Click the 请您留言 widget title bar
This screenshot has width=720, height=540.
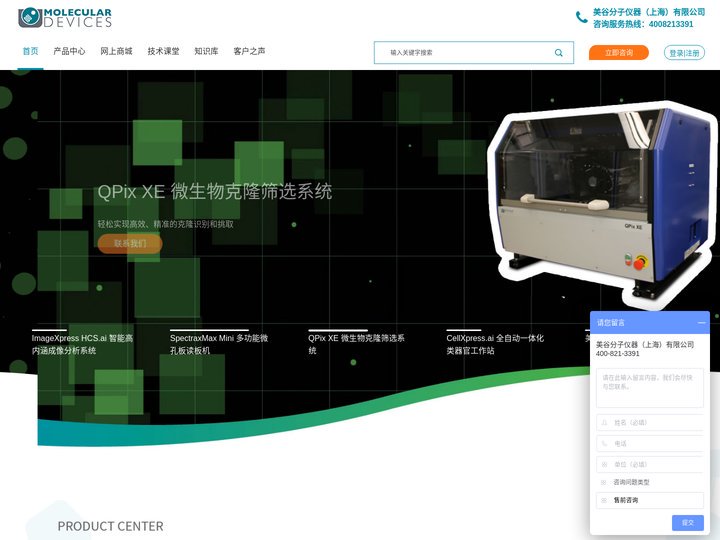coord(649,323)
